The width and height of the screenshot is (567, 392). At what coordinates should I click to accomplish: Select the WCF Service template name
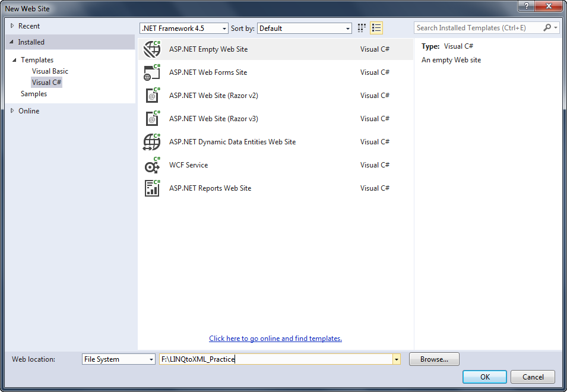click(x=188, y=165)
